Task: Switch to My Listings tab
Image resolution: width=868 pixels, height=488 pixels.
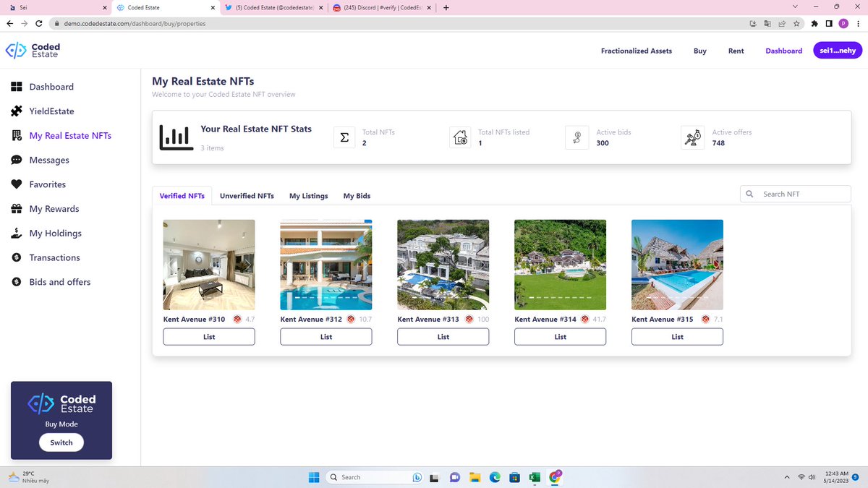Action: coord(309,196)
